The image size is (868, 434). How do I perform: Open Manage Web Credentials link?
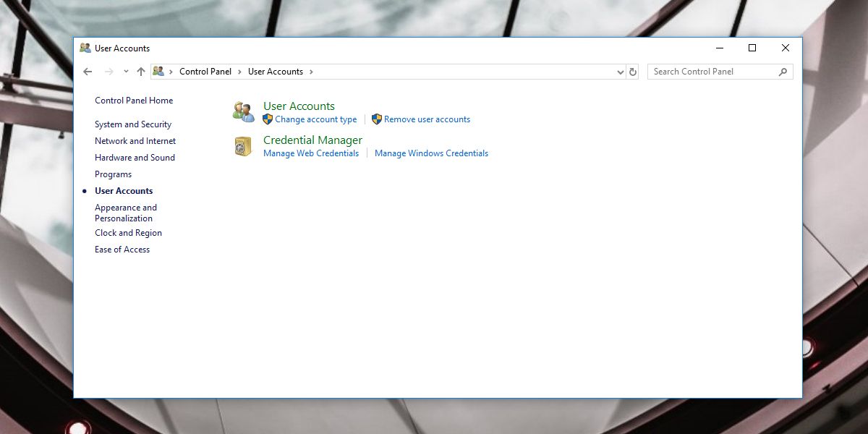pyautogui.click(x=311, y=153)
